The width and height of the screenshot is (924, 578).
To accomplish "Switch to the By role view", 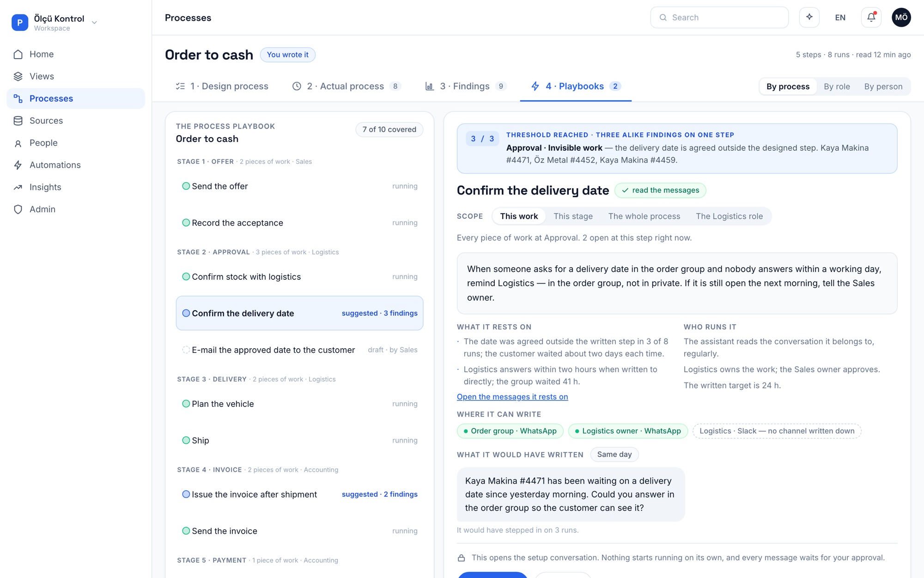I will 837,86.
